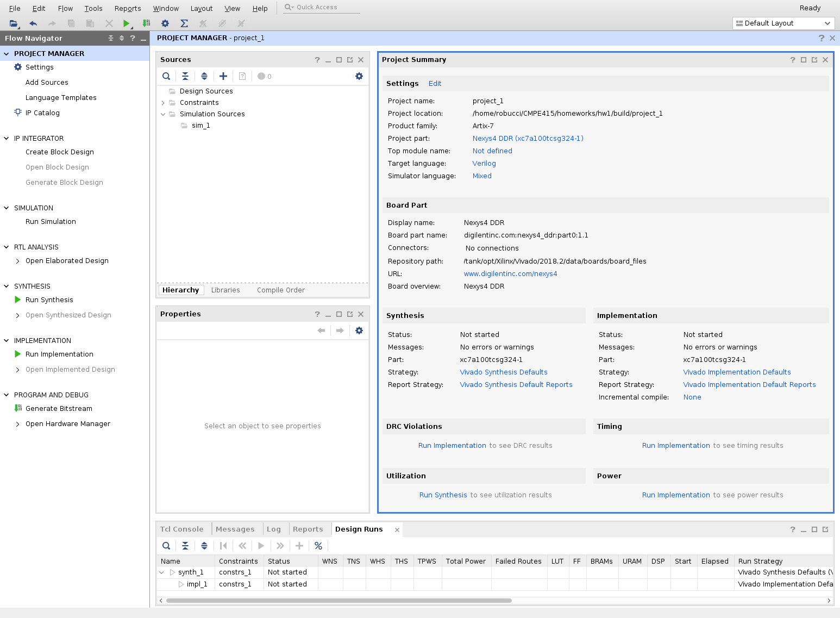840x618 pixels.
Task: Click the None incremental compile link
Action: (692, 397)
